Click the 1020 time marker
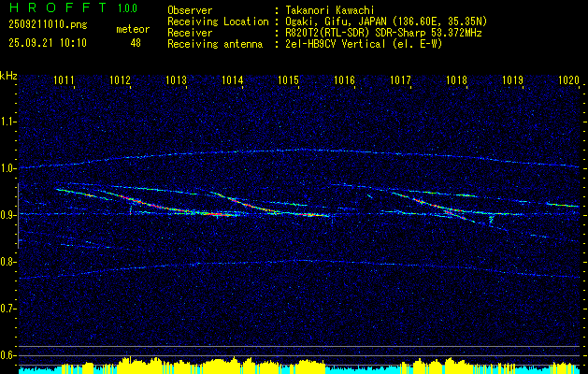This screenshot has width=588, height=374. [568, 81]
